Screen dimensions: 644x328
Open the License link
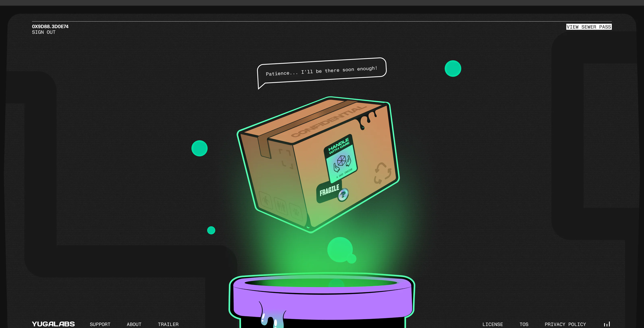492,324
